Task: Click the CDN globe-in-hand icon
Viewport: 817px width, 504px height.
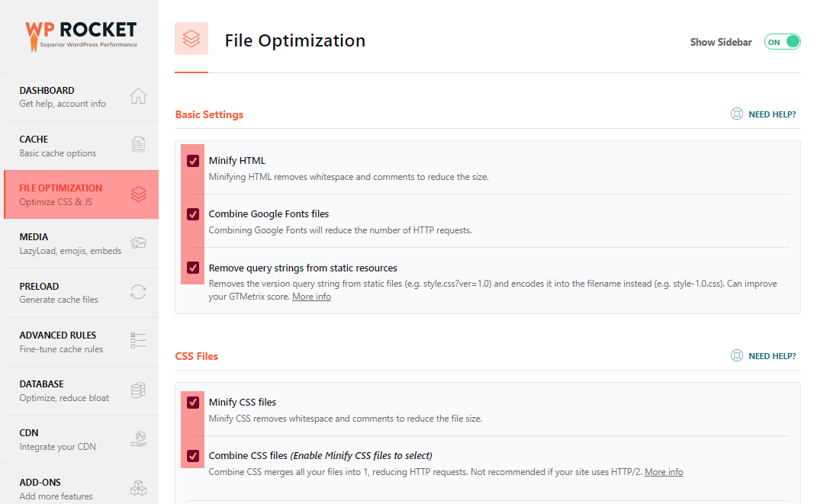Action: [138, 439]
